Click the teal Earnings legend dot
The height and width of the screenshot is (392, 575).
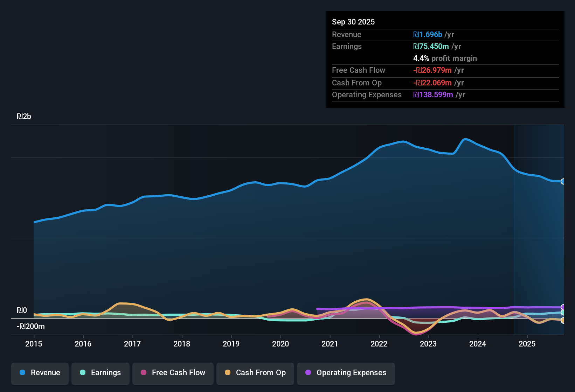click(x=83, y=373)
